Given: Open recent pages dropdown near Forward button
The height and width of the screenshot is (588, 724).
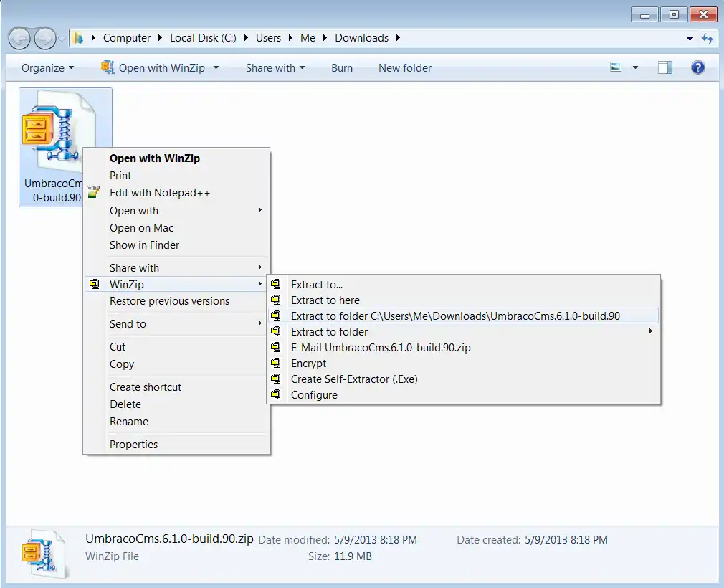Looking at the screenshot, I should coord(62,39).
